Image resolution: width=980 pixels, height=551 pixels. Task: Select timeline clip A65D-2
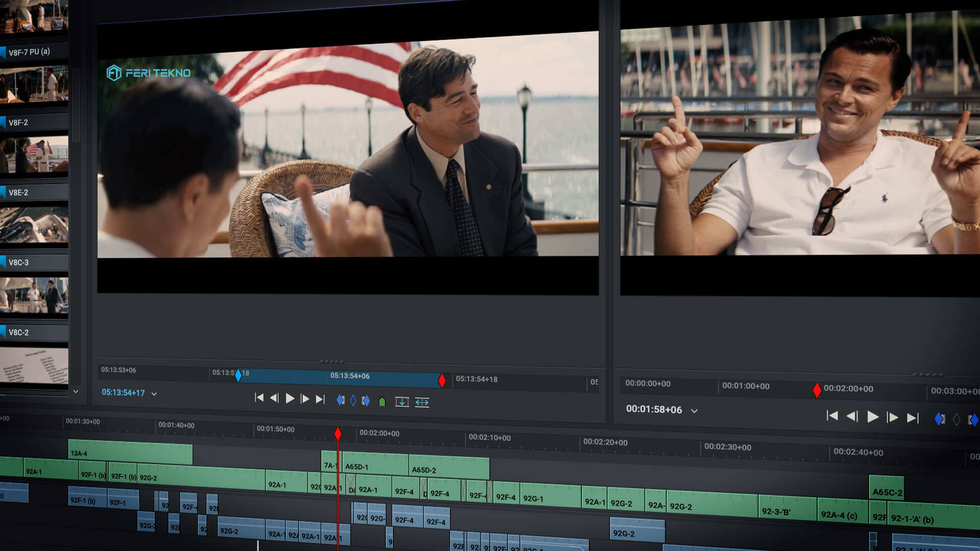coord(449,468)
